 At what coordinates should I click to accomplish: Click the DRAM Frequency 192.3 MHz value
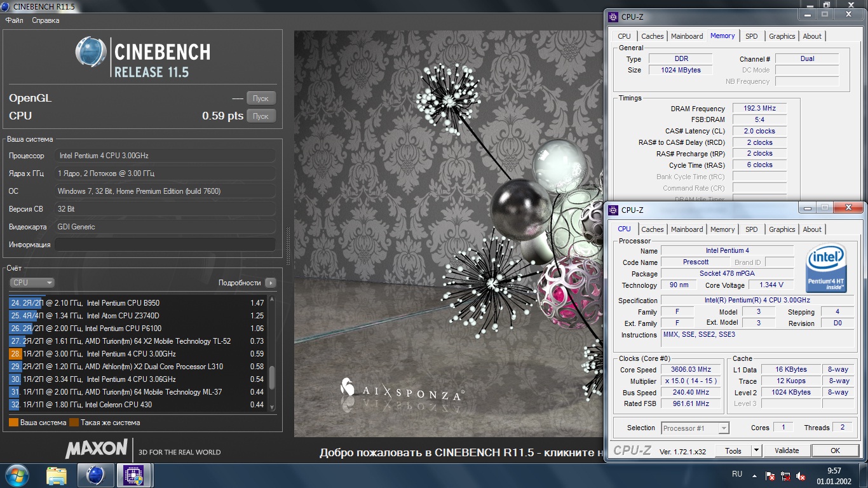tap(760, 109)
